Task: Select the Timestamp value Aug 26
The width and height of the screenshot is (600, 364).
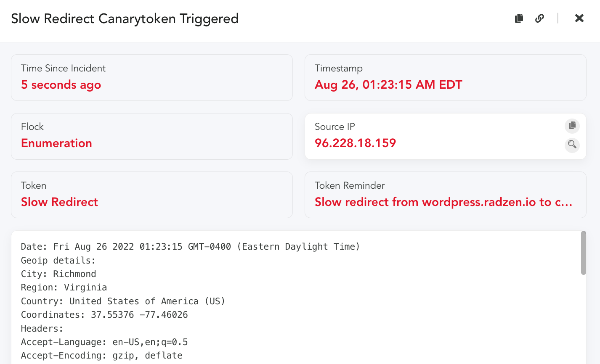Action: 388,85
